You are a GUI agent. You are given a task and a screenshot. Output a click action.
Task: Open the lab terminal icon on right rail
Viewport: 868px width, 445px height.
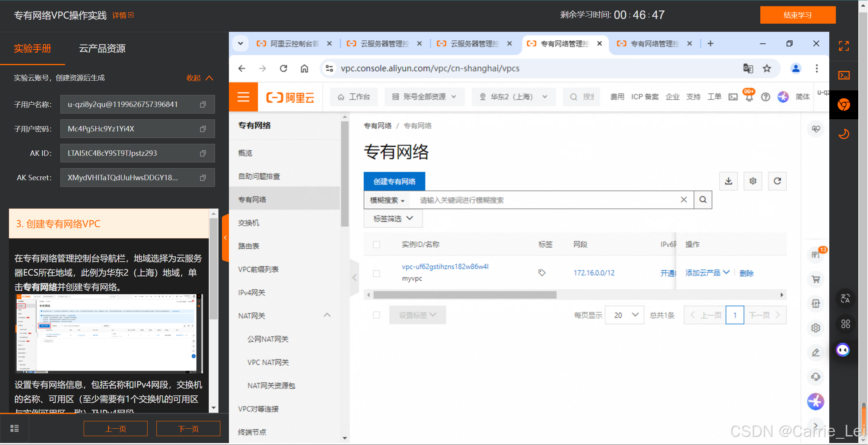[x=844, y=75]
